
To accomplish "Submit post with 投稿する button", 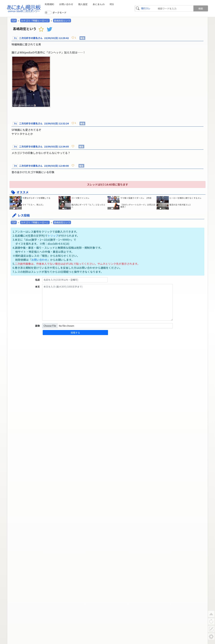I will (x=75, y=333).
